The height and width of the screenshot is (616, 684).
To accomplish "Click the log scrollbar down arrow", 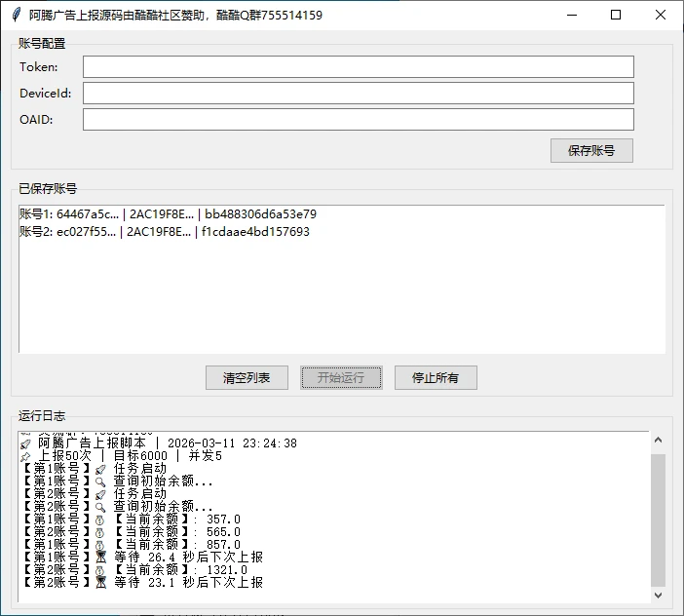I will 659,595.
